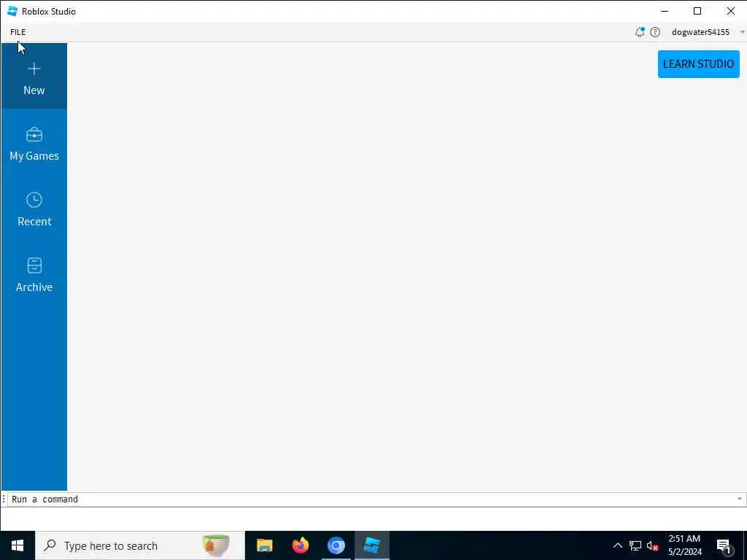Screen dimensions: 747x560
Task: Click the muted volume tray icon
Action: click(652, 545)
